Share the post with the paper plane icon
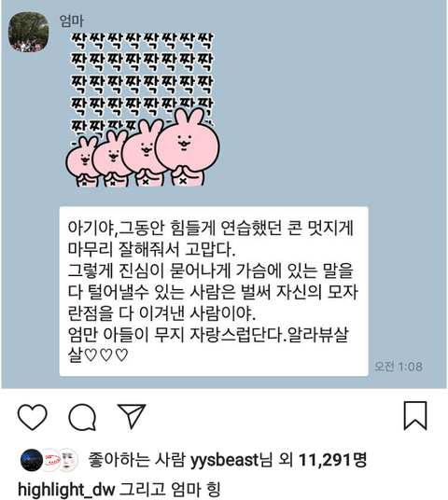Screen dimensions: 448x500 [x=132, y=415]
